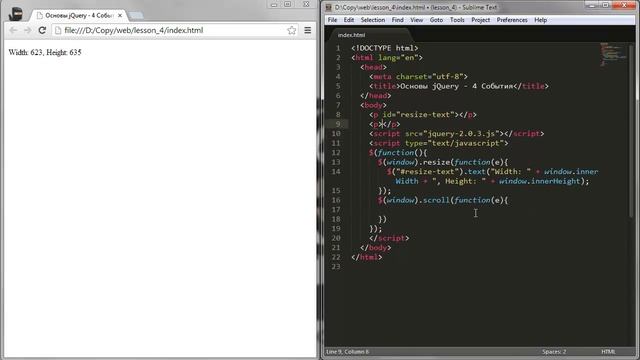The width and height of the screenshot is (640, 360).
Task: Click line number 17 in the gutter
Action: click(x=336, y=210)
